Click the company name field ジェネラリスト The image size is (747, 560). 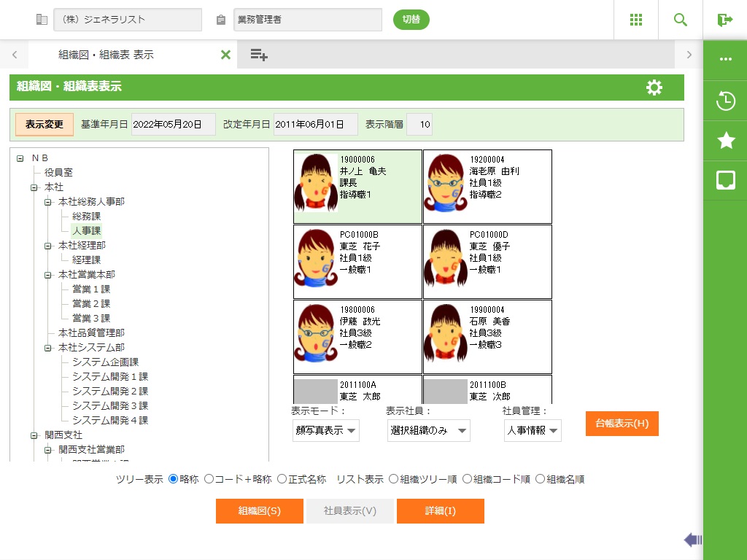click(128, 20)
